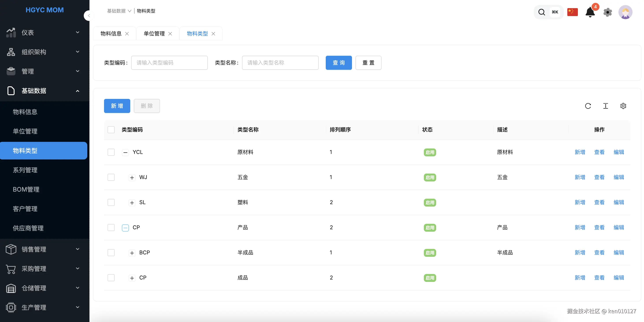The height and width of the screenshot is (322, 644).
Task: Click the search magnifier icon
Action: (x=542, y=12)
